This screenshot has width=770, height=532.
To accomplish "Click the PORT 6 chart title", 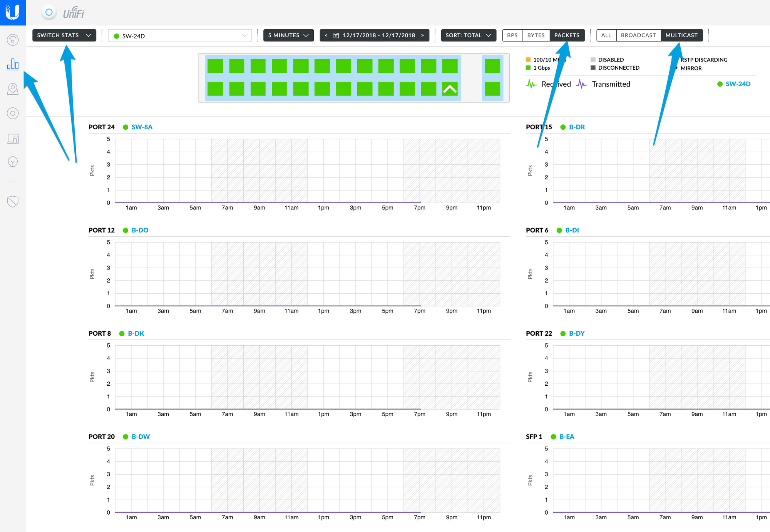I will [x=537, y=230].
